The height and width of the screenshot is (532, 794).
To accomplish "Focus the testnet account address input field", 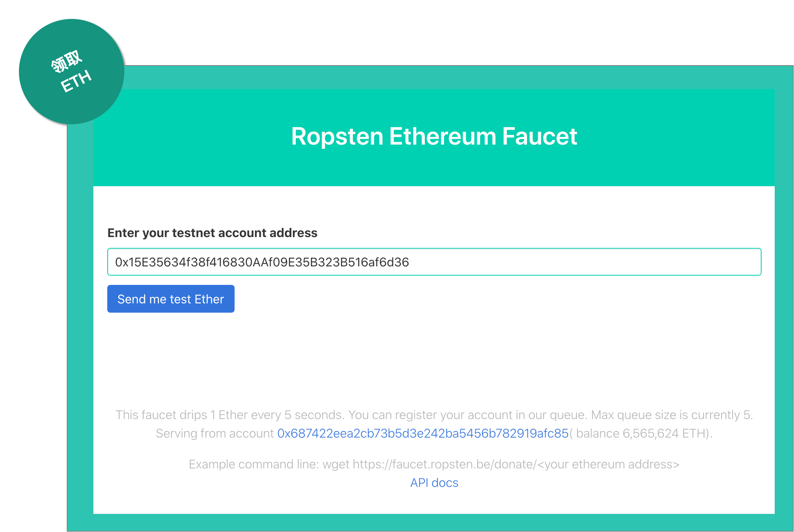I will coord(434,262).
